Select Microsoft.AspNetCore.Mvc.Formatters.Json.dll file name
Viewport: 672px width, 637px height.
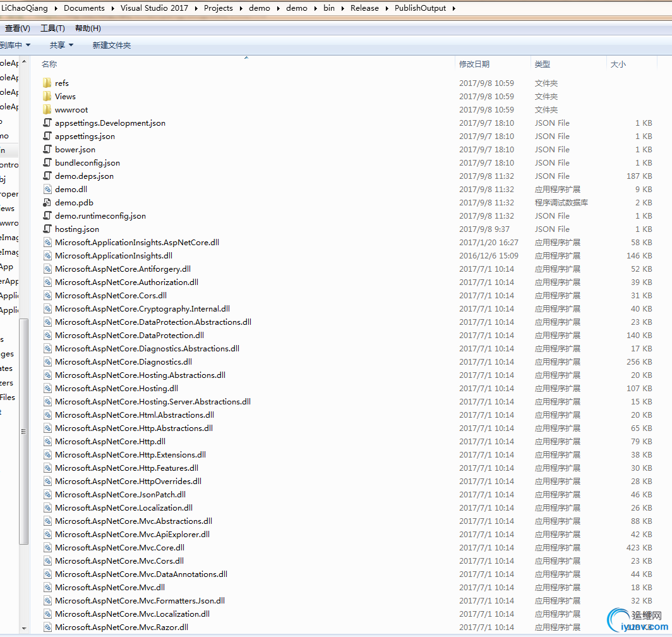[140, 600]
